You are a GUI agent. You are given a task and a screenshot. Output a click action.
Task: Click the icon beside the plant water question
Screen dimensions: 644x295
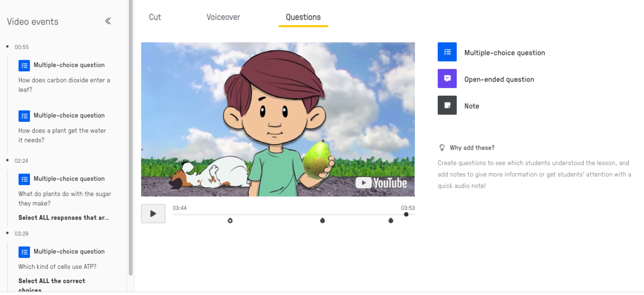[x=24, y=116]
